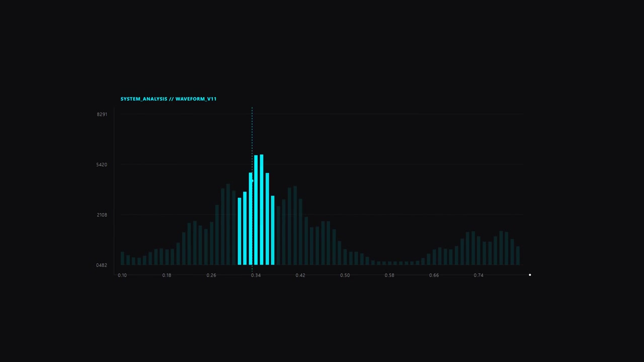
Task: Click the 0.34 x-axis label
Action: (256, 276)
